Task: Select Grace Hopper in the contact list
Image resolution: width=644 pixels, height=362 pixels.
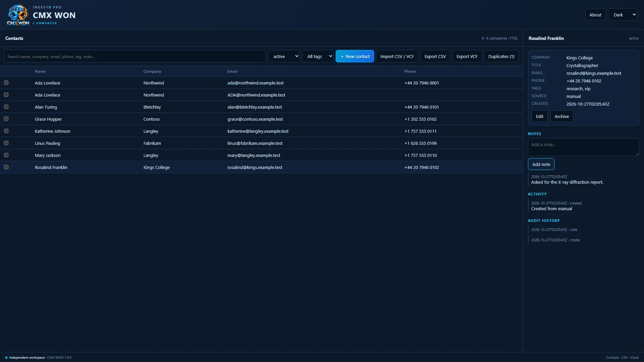Action: click(x=261, y=119)
